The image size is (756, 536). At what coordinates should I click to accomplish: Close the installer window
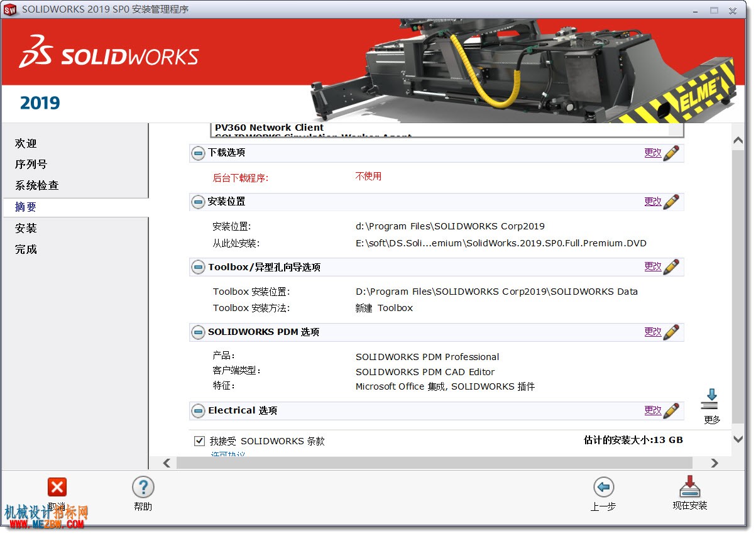point(732,10)
